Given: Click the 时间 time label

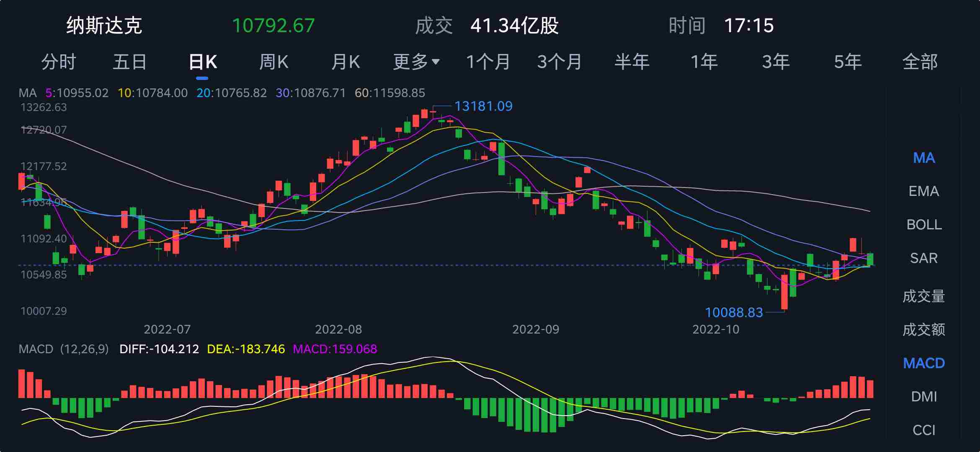Looking at the screenshot, I should pos(687,26).
